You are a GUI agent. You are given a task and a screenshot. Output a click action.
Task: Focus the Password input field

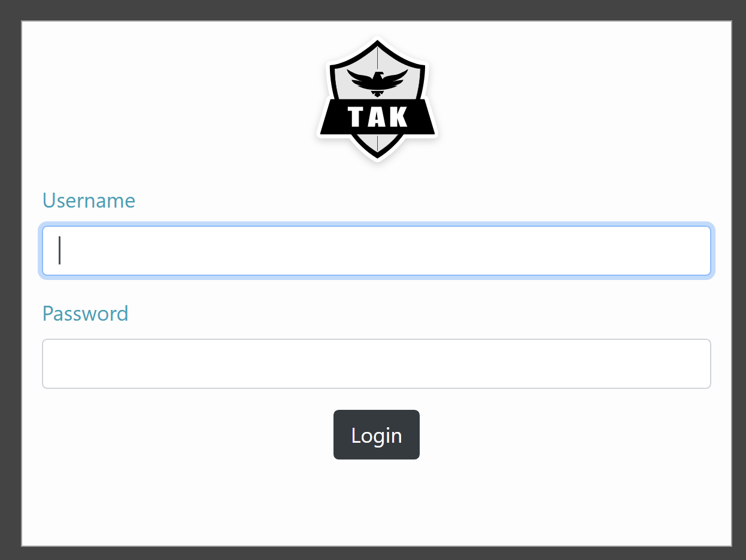(x=377, y=364)
